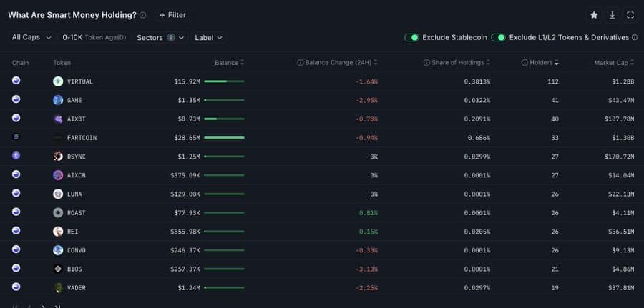Click the info icon beside the title
The width and height of the screenshot is (644, 308).
[143, 15]
